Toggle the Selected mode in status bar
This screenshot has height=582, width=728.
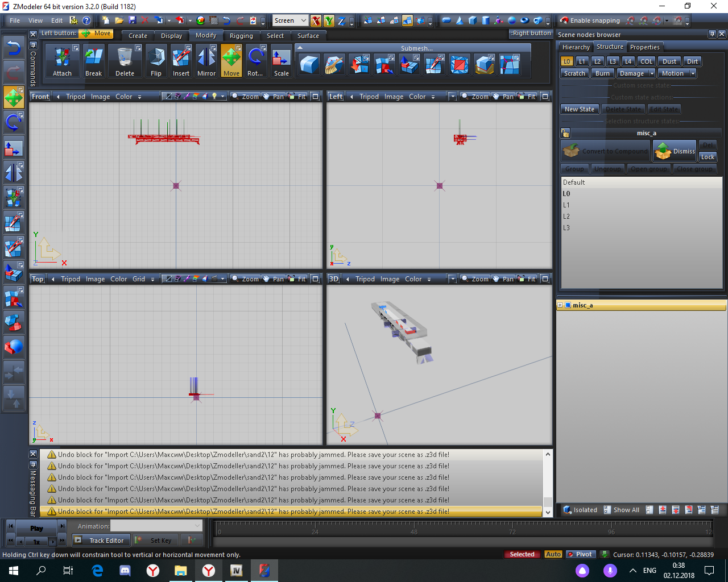pyautogui.click(x=522, y=554)
